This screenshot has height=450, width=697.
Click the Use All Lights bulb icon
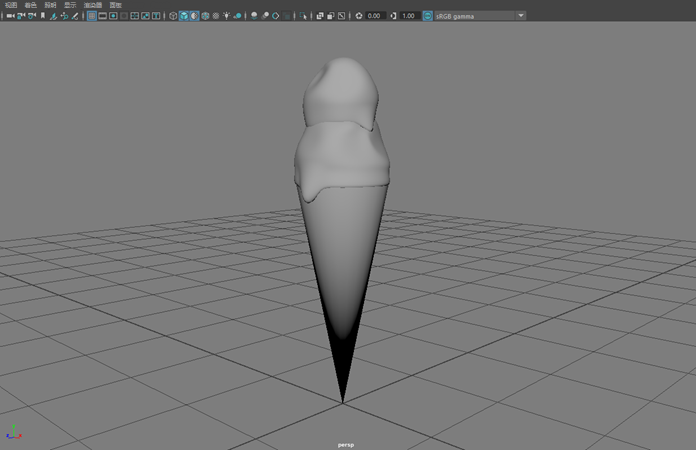tap(227, 16)
